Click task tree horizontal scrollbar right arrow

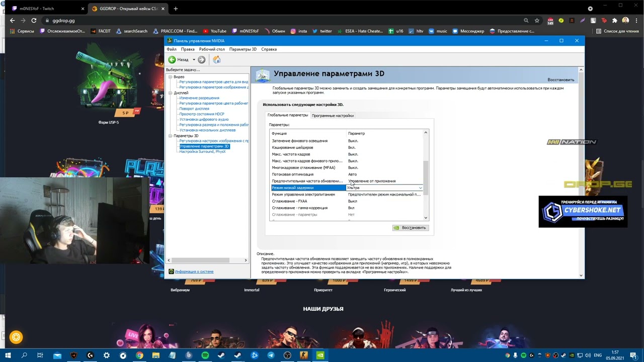click(x=246, y=260)
